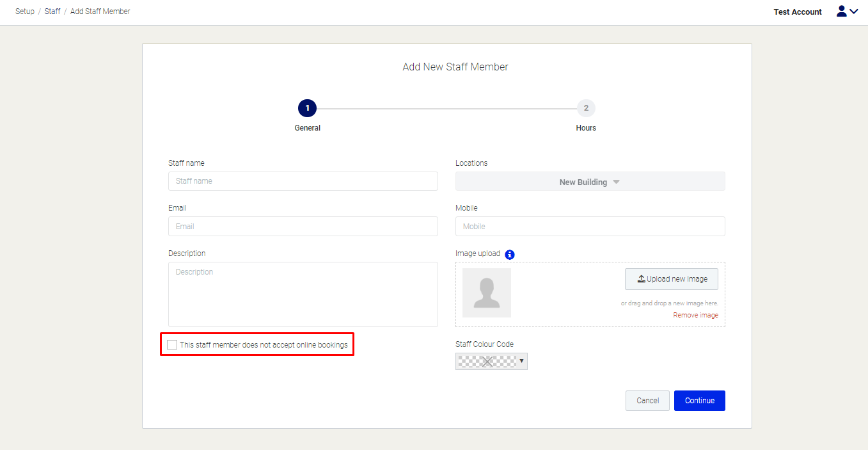Click inside the Description text area
The height and width of the screenshot is (450, 868).
(303, 294)
